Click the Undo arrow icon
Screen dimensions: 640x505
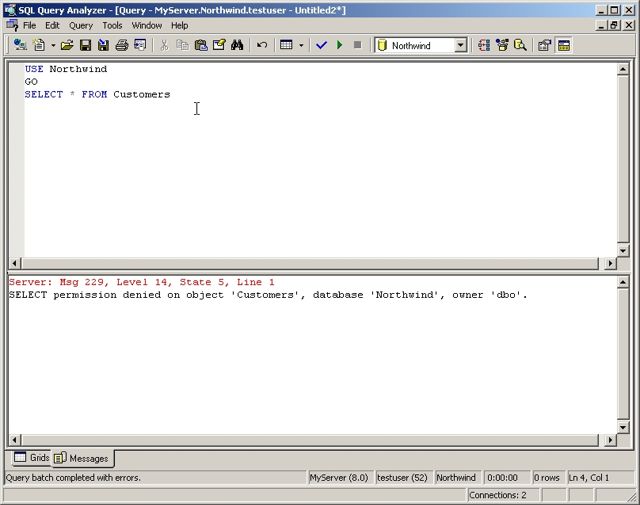(x=262, y=45)
